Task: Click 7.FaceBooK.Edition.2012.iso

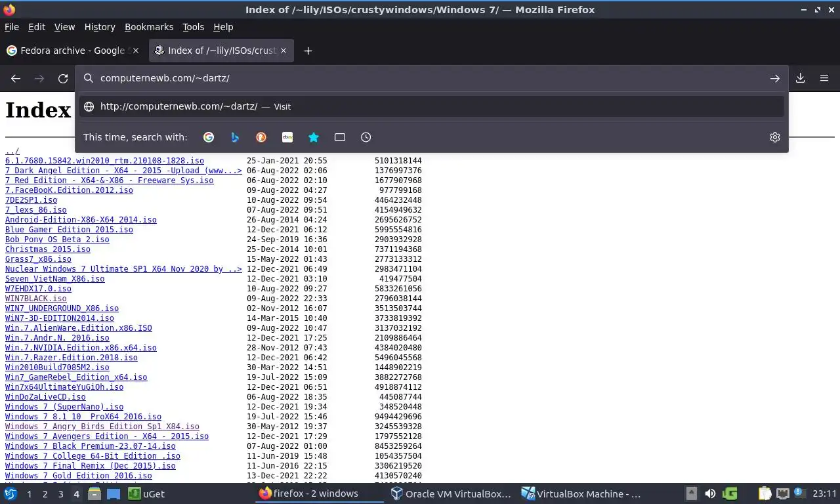Action: pos(69,190)
